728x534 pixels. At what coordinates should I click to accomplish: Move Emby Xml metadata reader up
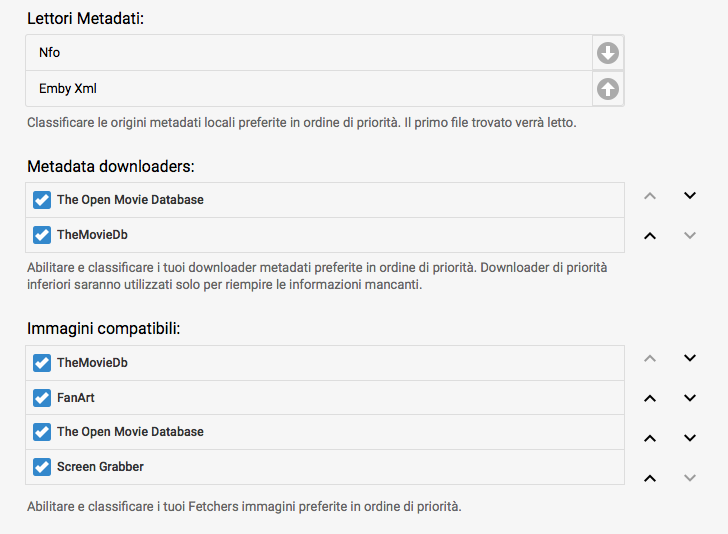pyautogui.click(x=608, y=89)
